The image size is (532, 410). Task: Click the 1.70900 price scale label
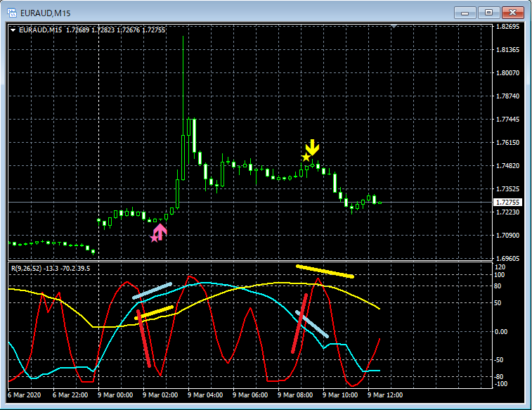507,235
